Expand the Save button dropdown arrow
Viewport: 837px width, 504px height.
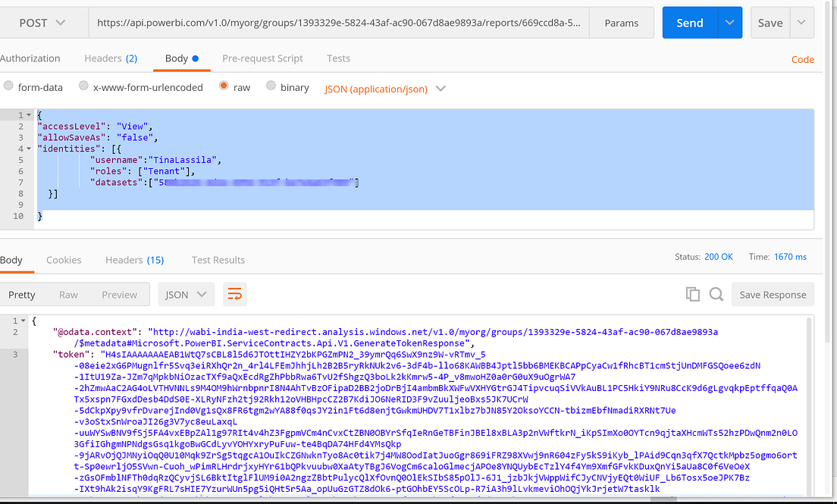click(801, 23)
